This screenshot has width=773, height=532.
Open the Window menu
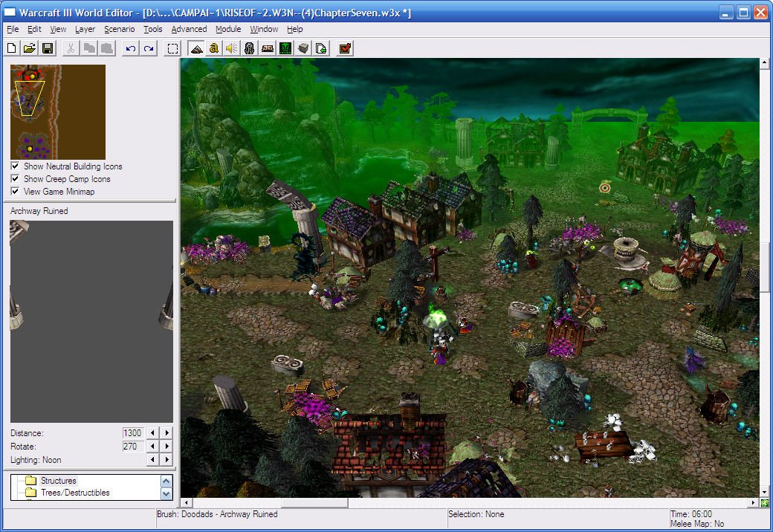(x=264, y=29)
